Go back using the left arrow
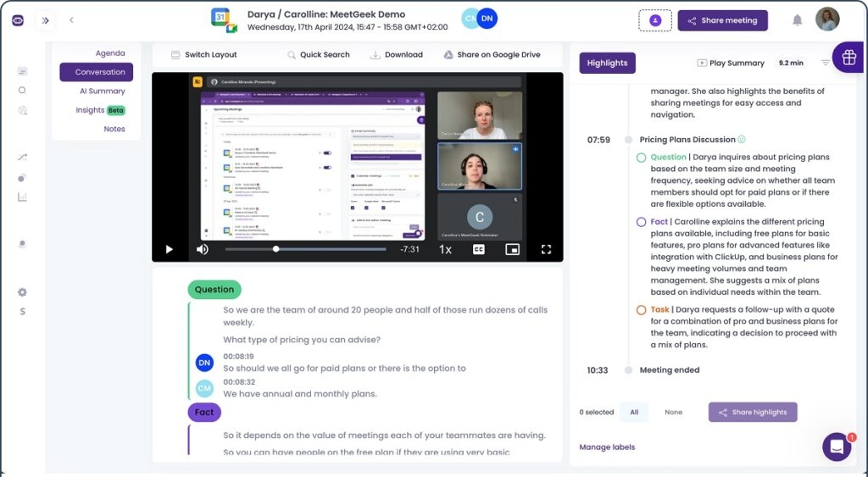 pos(71,20)
